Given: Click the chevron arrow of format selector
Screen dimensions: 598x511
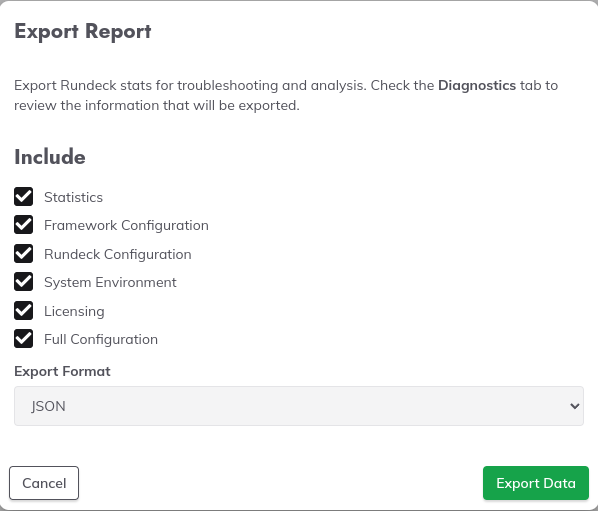Looking at the screenshot, I should [x=575, y=406].
